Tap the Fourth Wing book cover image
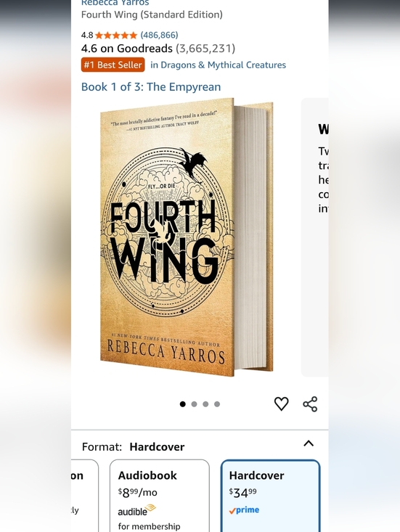 [187, 237]
